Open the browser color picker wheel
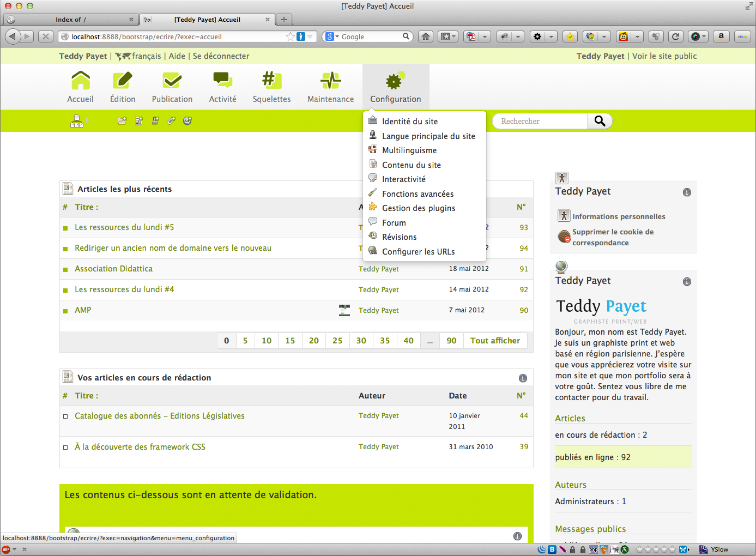756x556 pixels. [x=695, y=37]
